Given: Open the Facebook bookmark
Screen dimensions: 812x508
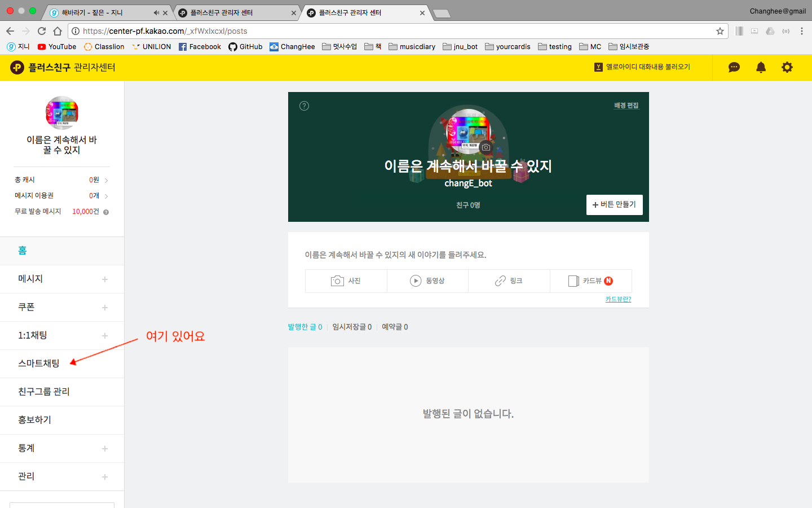Looking at the screenshot, I should tap(200, 47).
